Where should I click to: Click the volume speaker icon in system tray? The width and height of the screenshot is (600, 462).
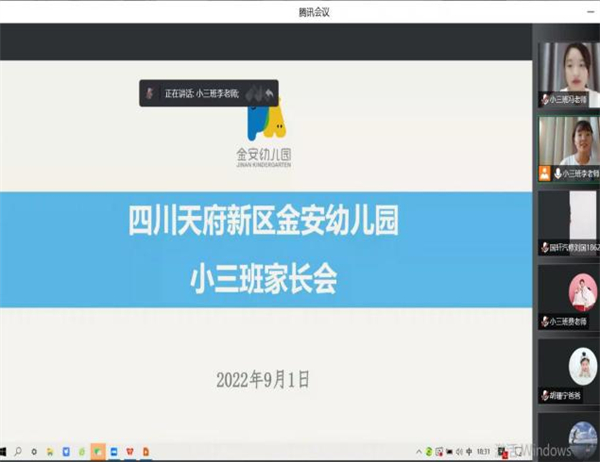click(456, 453)
